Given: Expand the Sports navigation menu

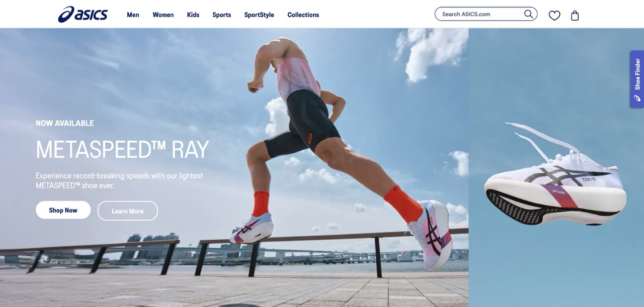Looking at the screenshot, I should coord(221,15).
